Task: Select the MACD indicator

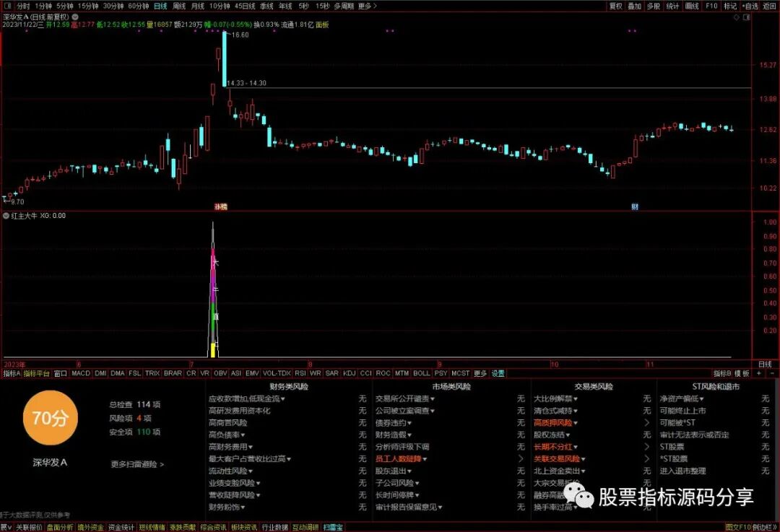Action: 81,373
